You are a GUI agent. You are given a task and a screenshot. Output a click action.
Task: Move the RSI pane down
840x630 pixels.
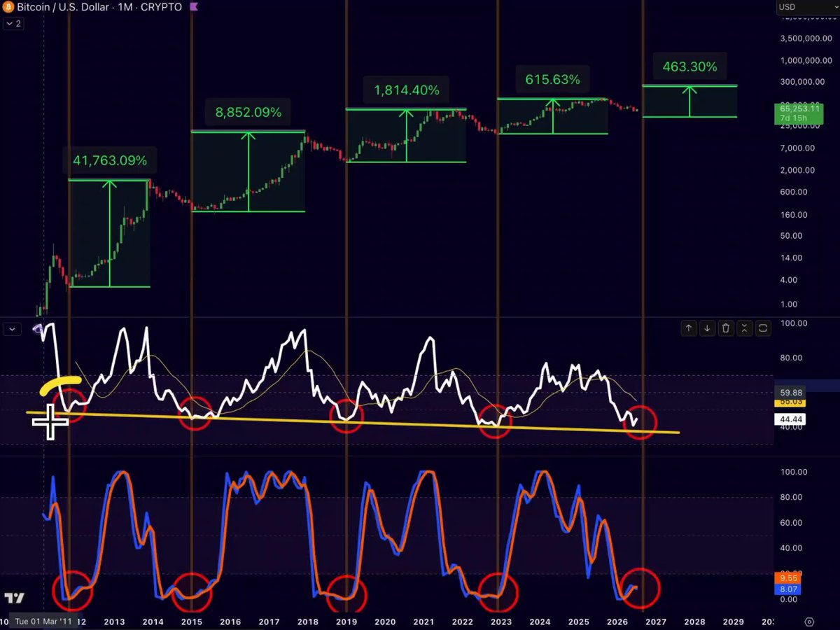(707, 328)
